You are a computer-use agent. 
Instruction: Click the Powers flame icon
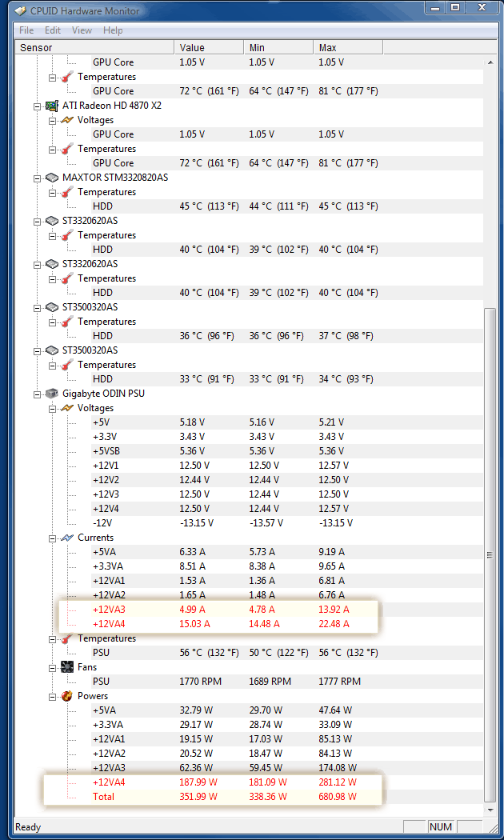click(x=67, y=697)
